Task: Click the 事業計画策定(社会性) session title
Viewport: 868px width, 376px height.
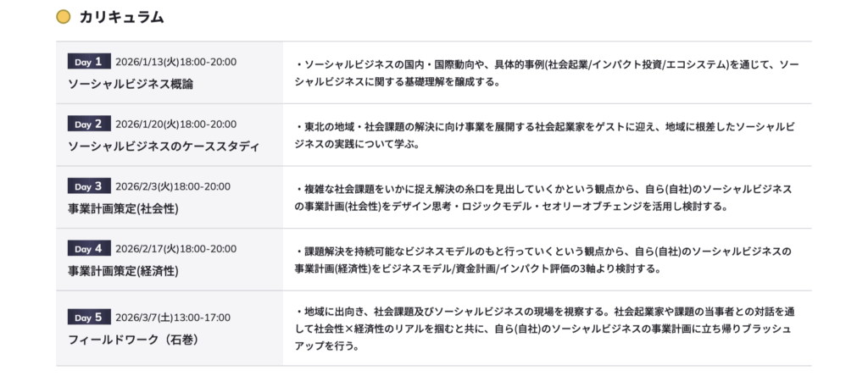Action: [x=123, y=208]
